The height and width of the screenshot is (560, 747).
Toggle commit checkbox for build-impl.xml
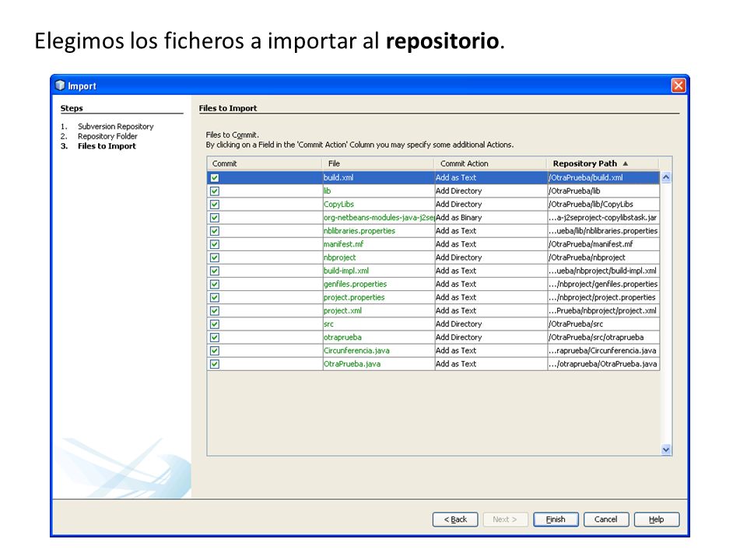click(x=215, y=271)
